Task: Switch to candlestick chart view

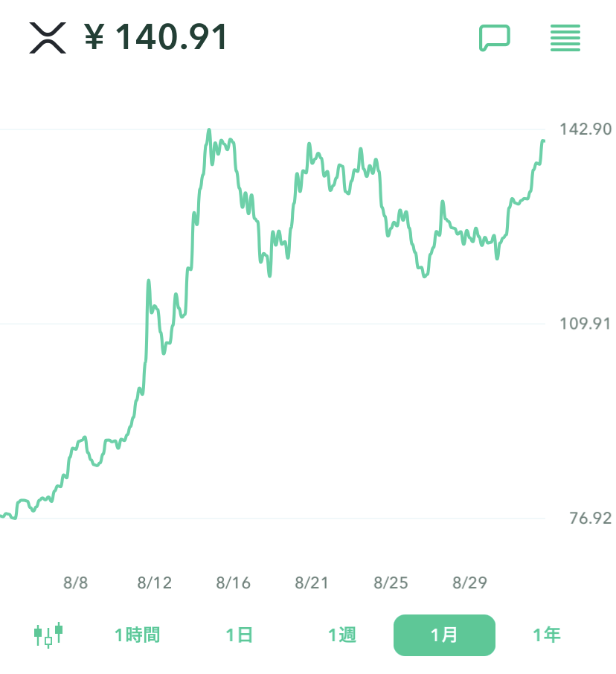Action: click(48, 635)
